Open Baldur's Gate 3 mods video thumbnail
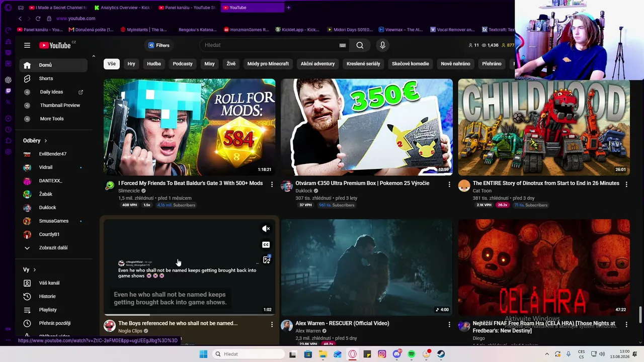Viewport: 644px width, 362px height. click(x=189, y=127)
